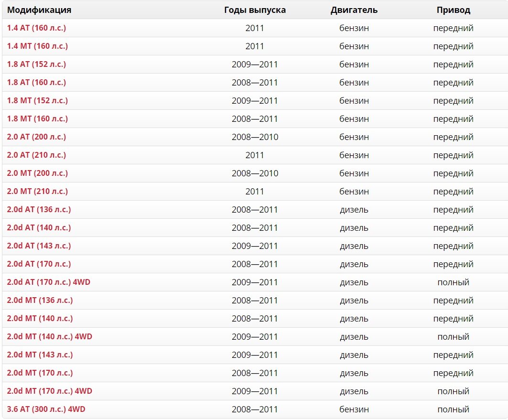
Task: Open the 1.4 AT (160 л.с.) modification link
Action: [36, 28]
